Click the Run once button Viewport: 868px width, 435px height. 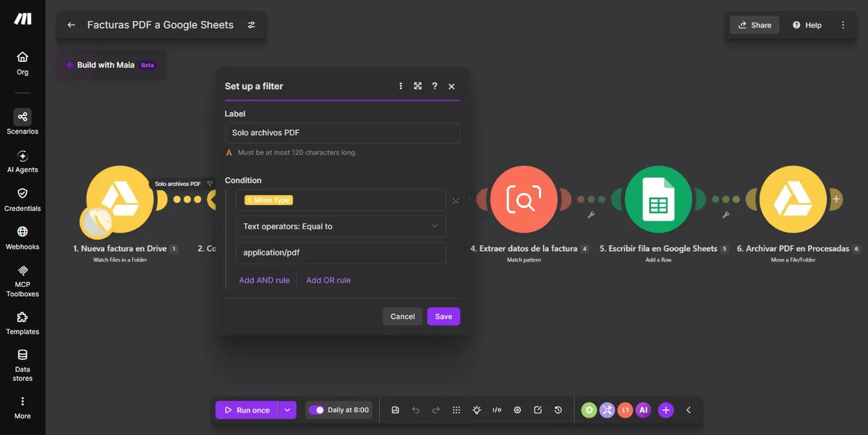tap(247, 410)
